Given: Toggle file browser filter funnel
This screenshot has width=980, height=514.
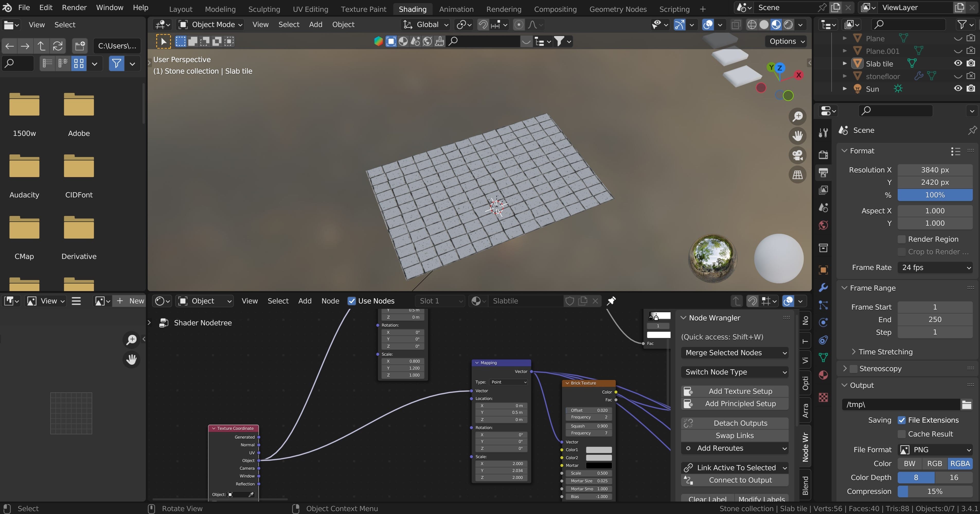Looking at the screenshot, I should (117, 64).
